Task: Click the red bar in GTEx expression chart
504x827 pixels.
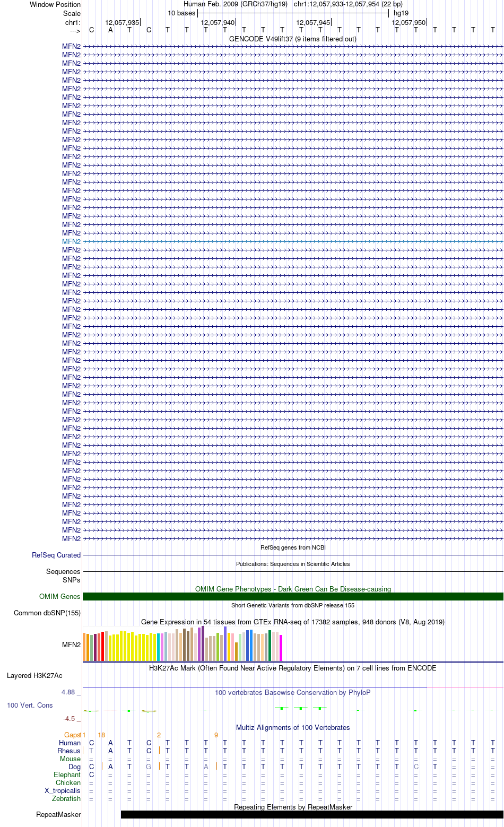Action: point(102,646)
